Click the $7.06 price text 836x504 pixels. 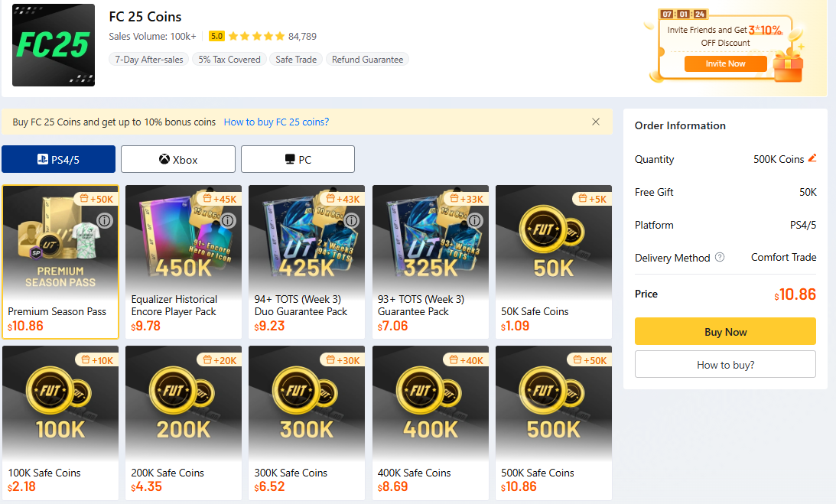pos(392,326)
